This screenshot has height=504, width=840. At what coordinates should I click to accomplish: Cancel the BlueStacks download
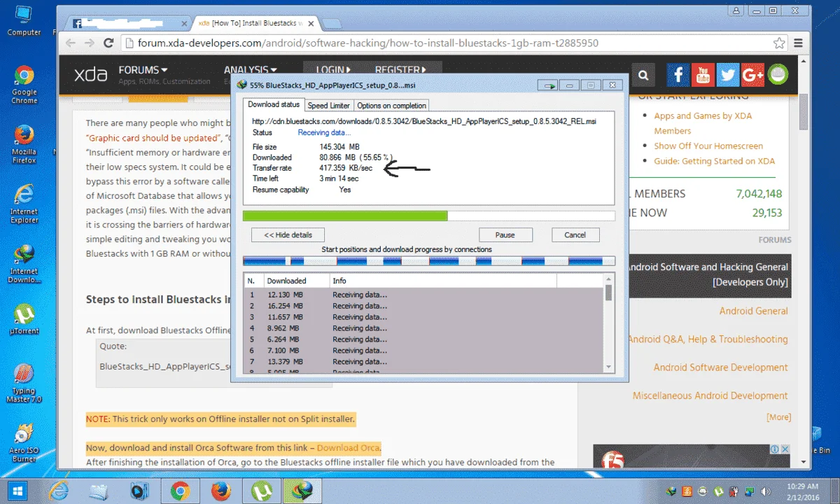click(x=575, y=234)
